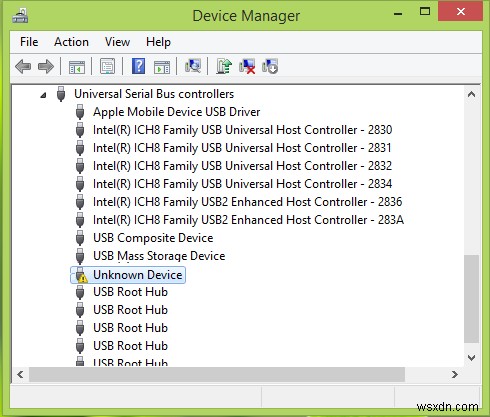Click the blue Help question mark icon
The height and width of the screenshot is (417, 490).
click(138, 66)
